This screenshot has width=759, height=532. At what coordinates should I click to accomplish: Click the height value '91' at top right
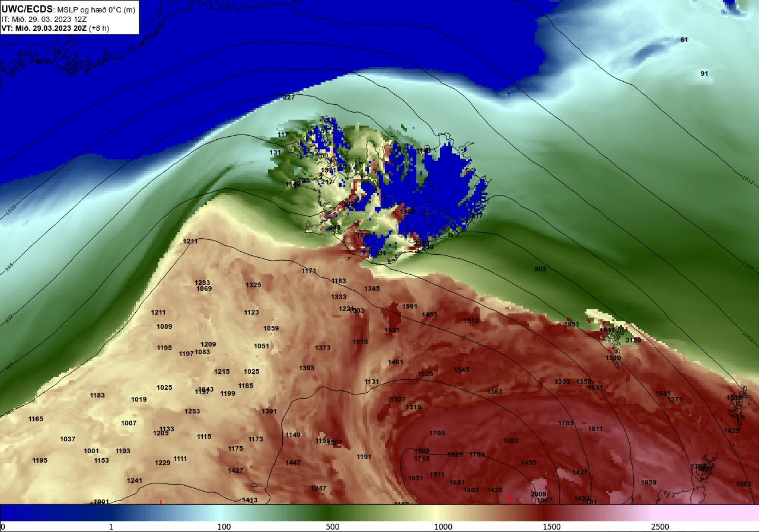point(704,73)
